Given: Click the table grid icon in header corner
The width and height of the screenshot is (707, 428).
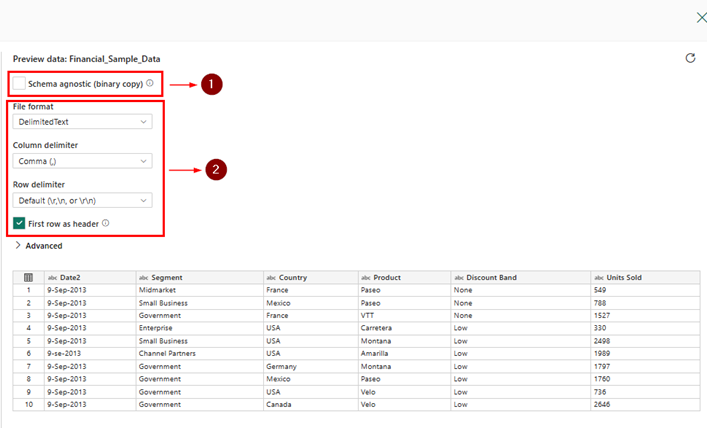Looking at the screenshot, I should click(28, 277).
